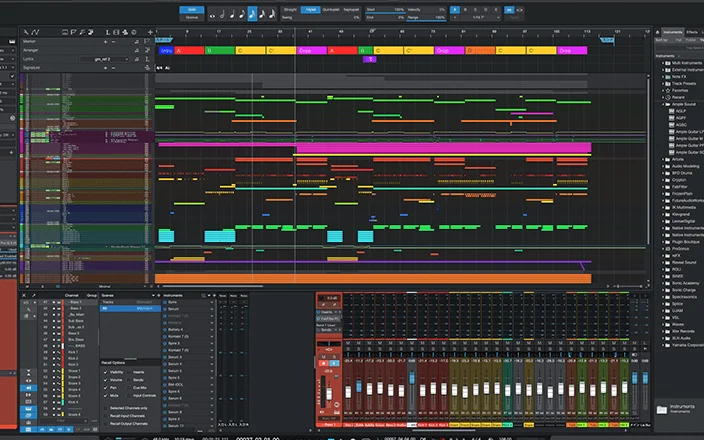Click the power icon for the Spire instrument

click(x=163, y=304)
